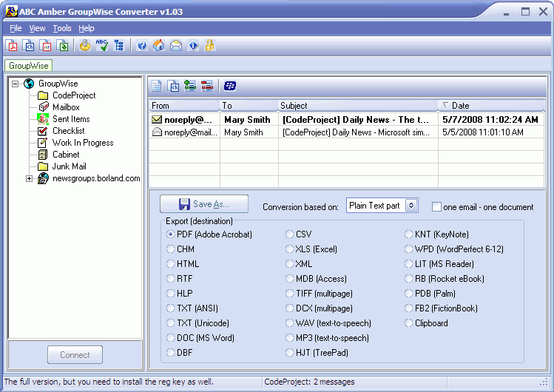Select the Checklist tree item
This screenshot has width=554, height=392.
69,131
